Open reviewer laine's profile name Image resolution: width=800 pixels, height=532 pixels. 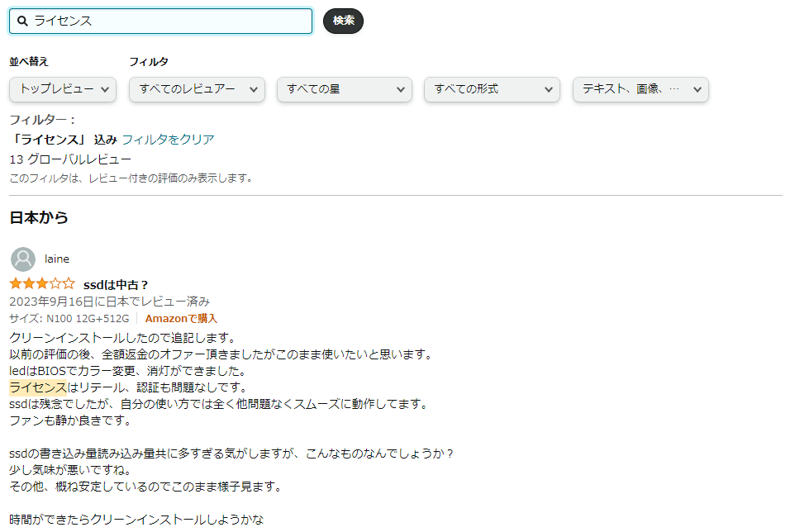57,259
